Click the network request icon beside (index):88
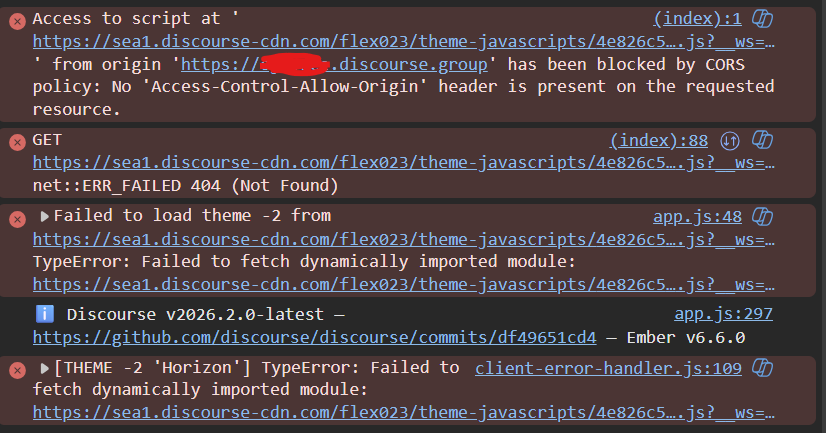826x433 pixels. click(730, 141)
